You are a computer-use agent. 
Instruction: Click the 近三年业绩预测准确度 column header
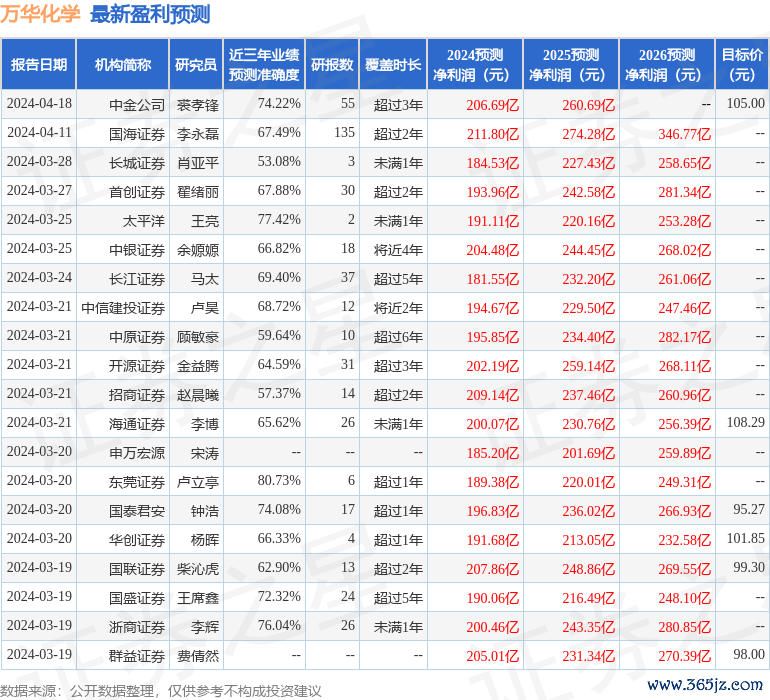tap(264, 65)
